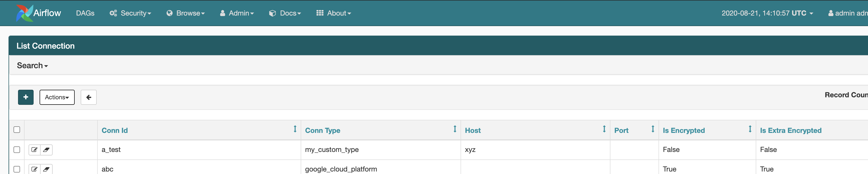This screenshot has height=174, width=868.
Task: Expand the Search filter panel
Action: tap(32, 65)
